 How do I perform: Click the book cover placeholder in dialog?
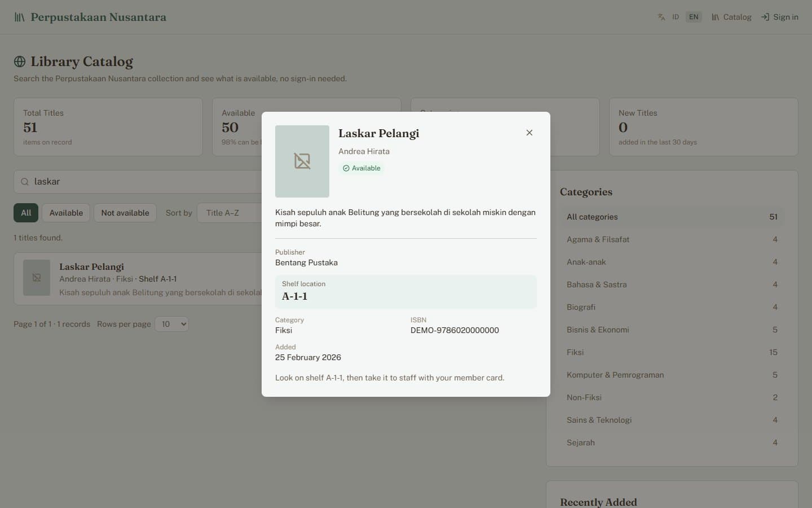[302, 161]
